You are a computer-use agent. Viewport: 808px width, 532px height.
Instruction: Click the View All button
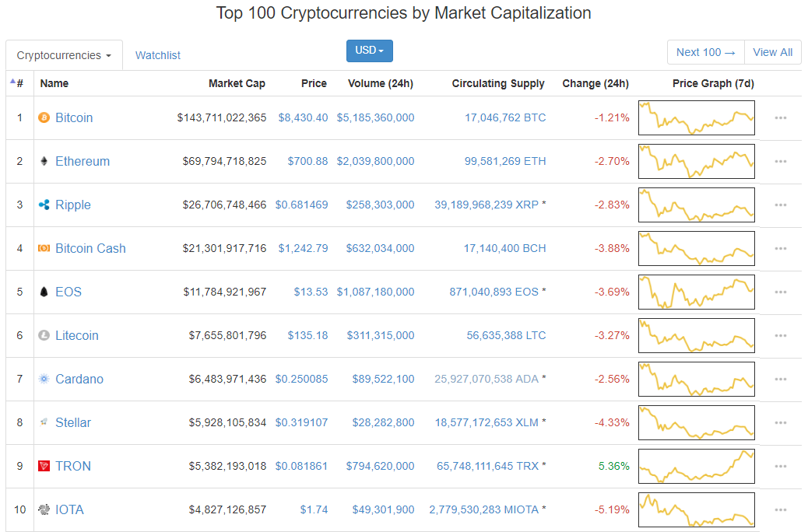[x=772, y=52]
